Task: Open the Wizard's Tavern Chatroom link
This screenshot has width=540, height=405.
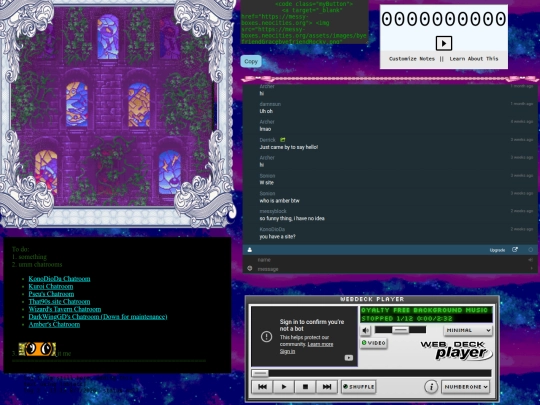Action: tap(65, 309)
